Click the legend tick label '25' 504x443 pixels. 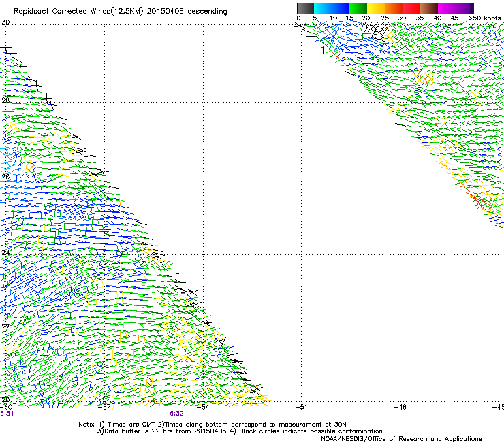[x=385, y=18]
